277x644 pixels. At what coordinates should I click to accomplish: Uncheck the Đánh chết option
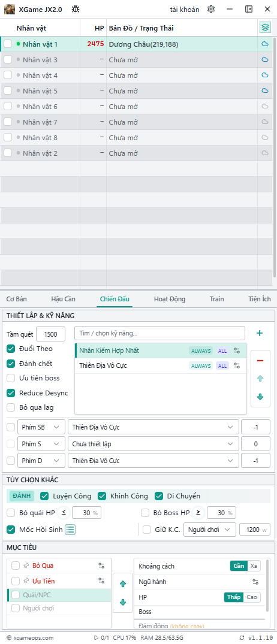[x=11, y=364]
